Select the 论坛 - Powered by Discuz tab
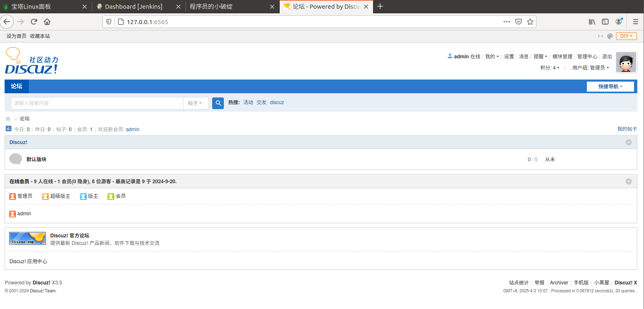The image size is (644, 309). pyautogui.click(x=326, y=6)
